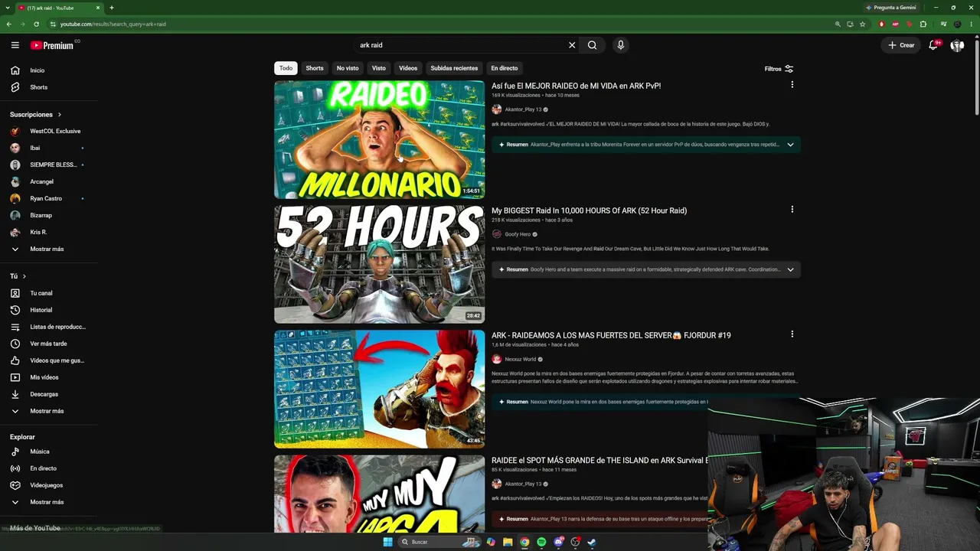Open ARK - RAIDEAMOS A LOS MAS FUERTES title
The image size is (980, 551).
pyautogui.click(x=611, y=335)
